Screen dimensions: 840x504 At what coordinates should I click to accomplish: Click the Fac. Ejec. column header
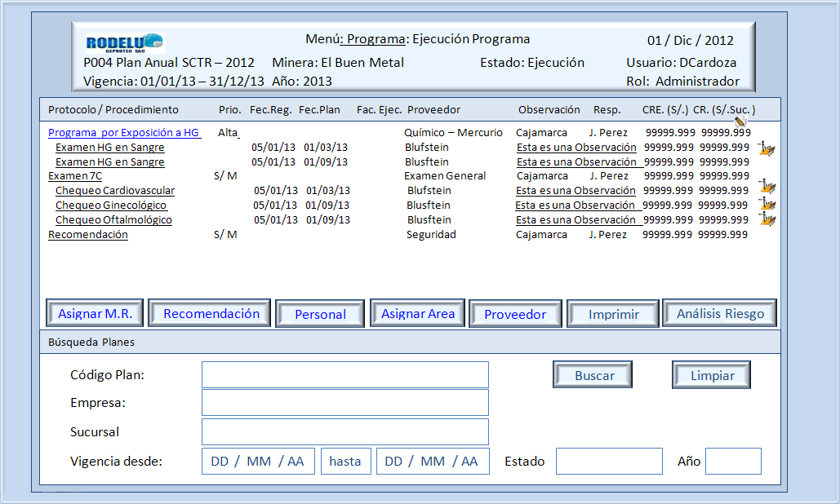point(380,109)
